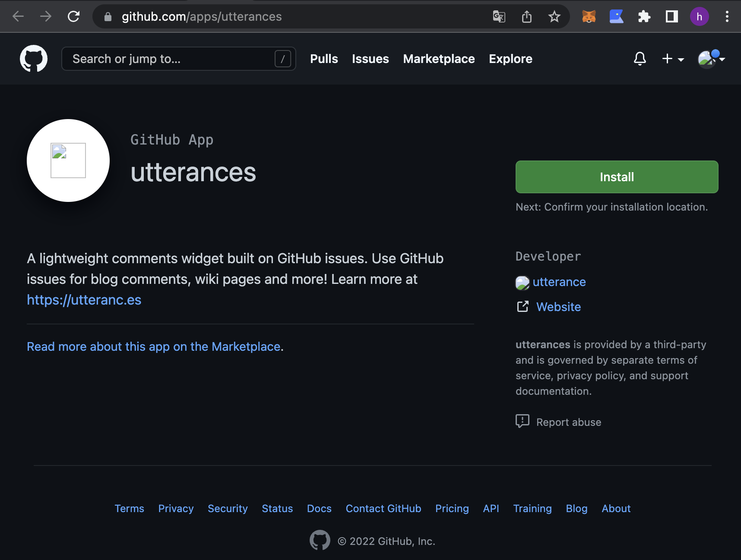Screen dimensions: 741x560
Task: Open the https://utteranc.es link
Action: [x=84, y=300]
